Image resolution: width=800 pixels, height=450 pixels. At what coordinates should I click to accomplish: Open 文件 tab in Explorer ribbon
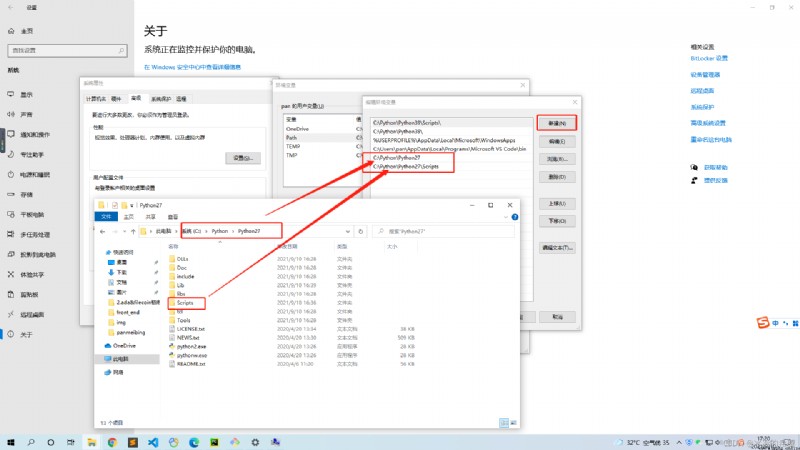106,217
